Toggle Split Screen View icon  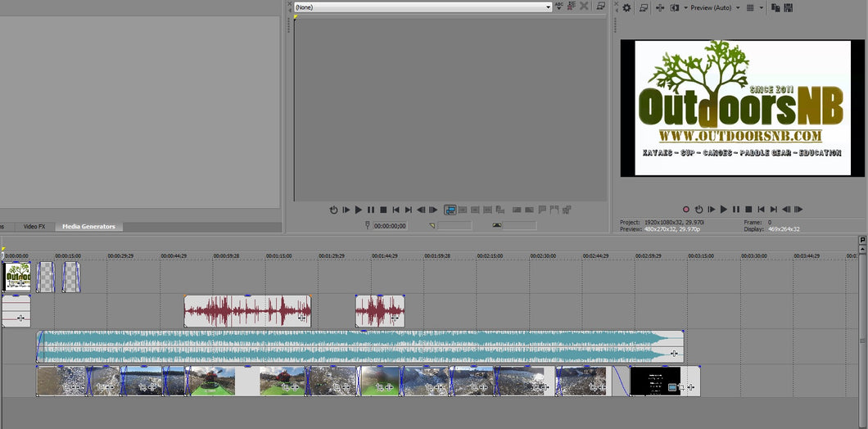(x=674, y=7)
